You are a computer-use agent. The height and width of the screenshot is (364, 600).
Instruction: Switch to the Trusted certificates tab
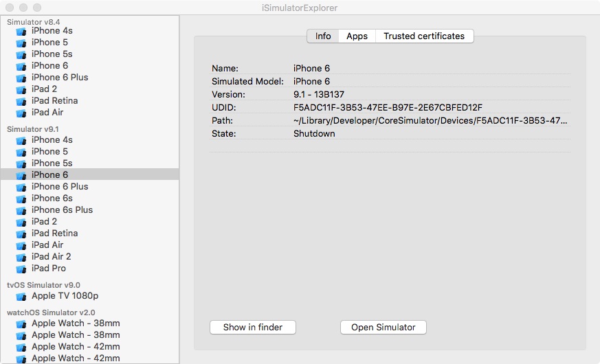(x=424, y=36)
